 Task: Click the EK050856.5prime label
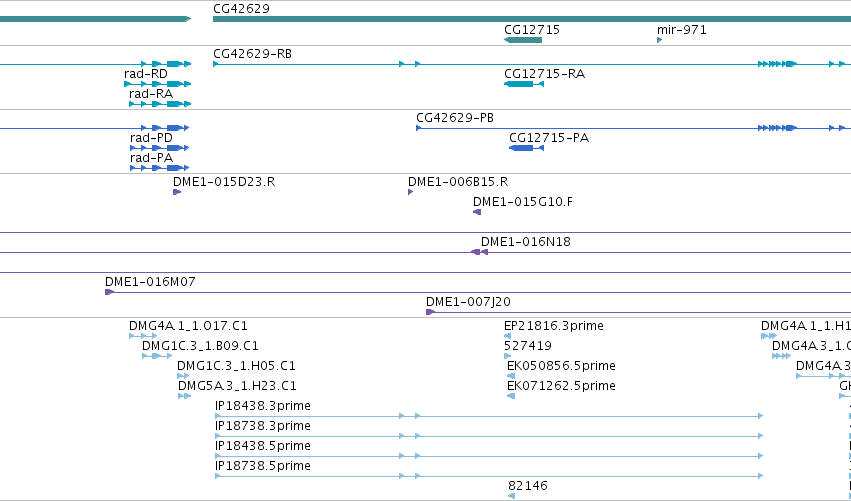click(x=561, y=366)
